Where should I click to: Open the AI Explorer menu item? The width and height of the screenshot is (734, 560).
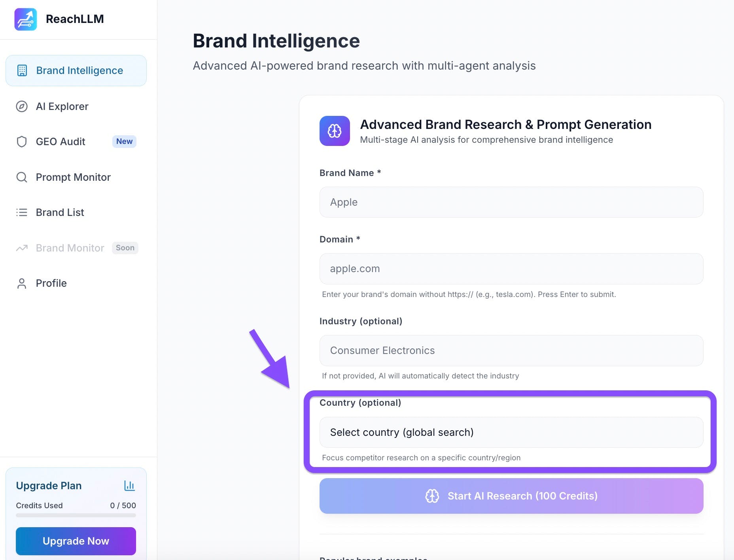tap(62, 106)
